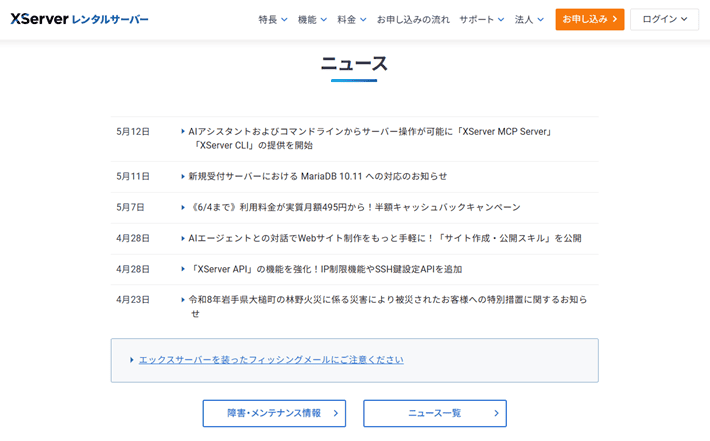Read the MariaDB 10.11 対応のお知らせ article

(317, 176)
